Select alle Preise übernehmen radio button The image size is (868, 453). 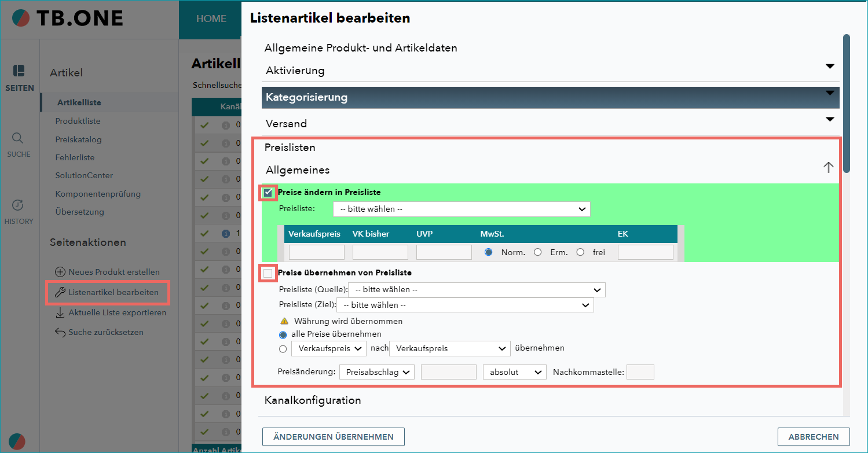coord(283,334)
